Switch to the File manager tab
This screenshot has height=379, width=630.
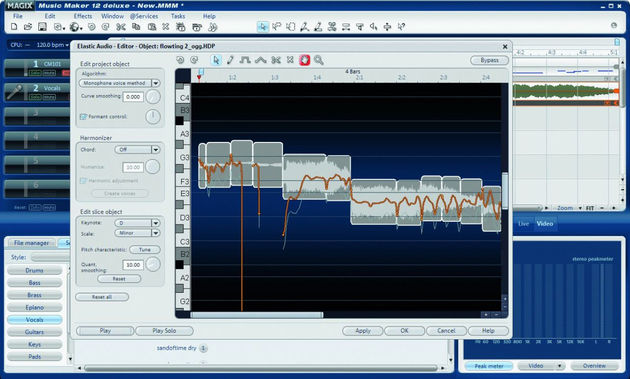(x=31, y=243)
